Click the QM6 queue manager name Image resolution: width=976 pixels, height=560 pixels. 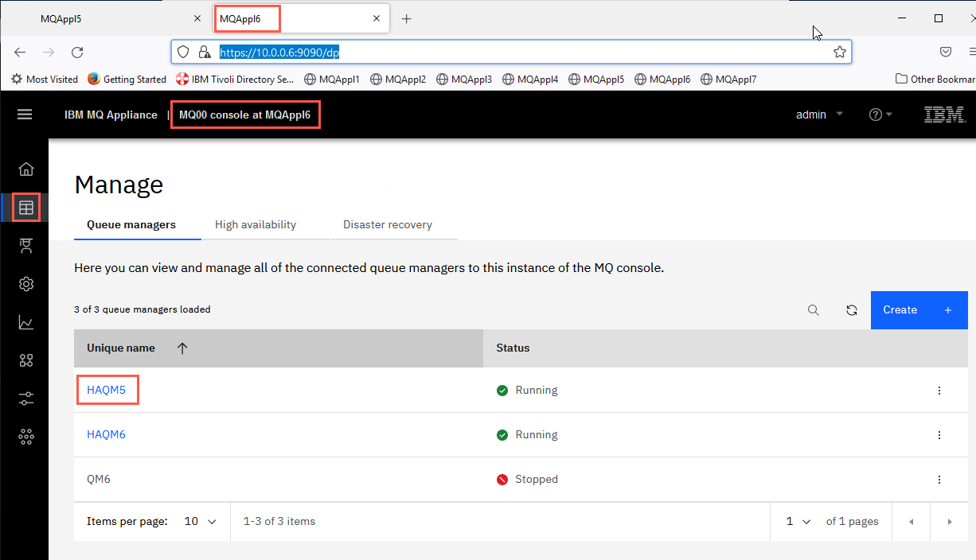coord(100,479)
